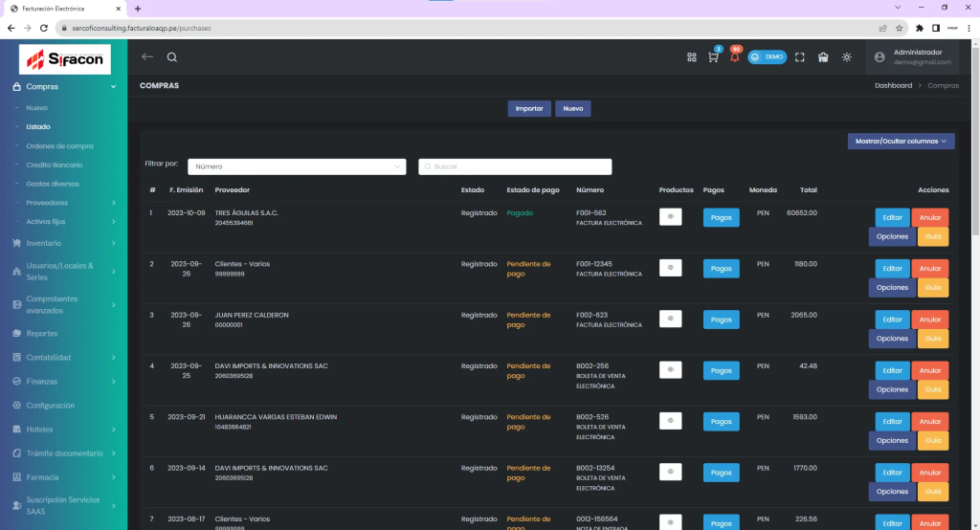This screenshot has width=980, height=530.
Task: Click the back arrow icon in header
Action: pos(147,56)
